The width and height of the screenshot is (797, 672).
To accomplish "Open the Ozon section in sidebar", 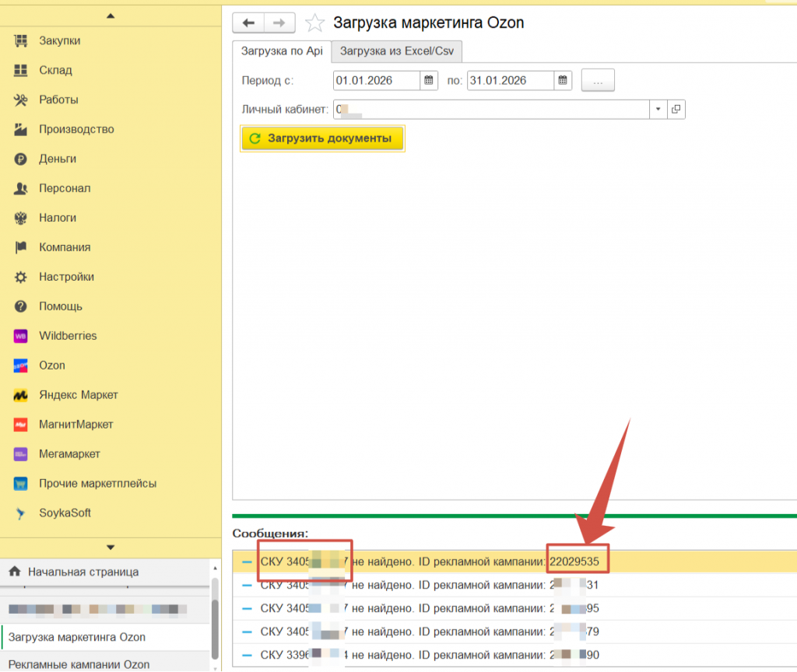I will pyautogui.click(x=52, y=366).
